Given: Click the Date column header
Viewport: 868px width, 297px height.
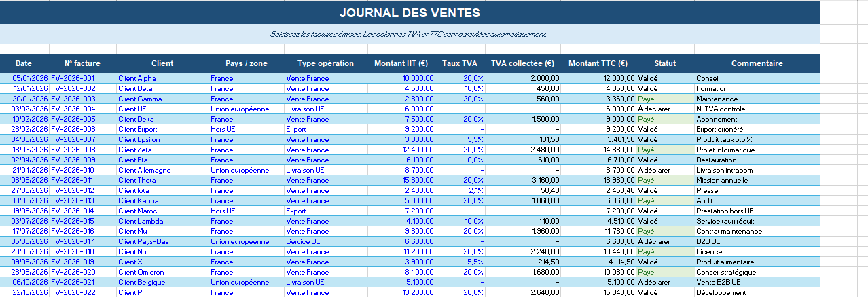Looking at the screenshot, I should (24, 63).
